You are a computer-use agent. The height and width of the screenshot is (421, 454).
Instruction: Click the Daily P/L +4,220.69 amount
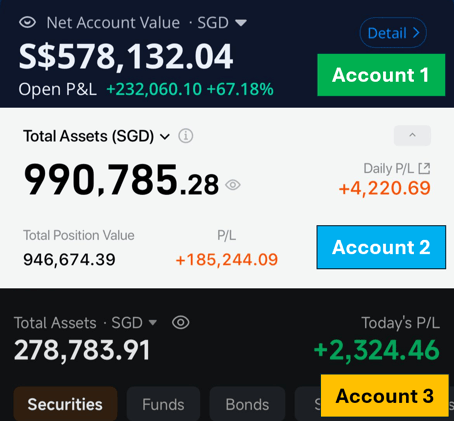[385, 188]
